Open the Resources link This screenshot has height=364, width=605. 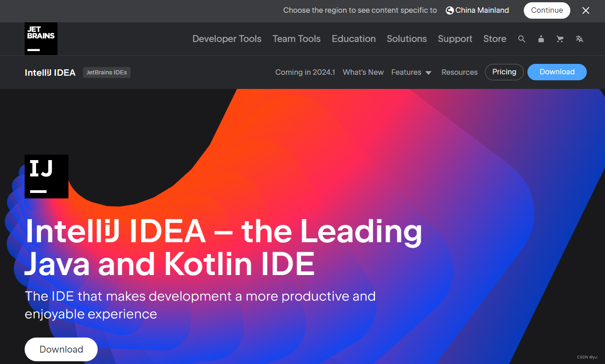(459, 72)
